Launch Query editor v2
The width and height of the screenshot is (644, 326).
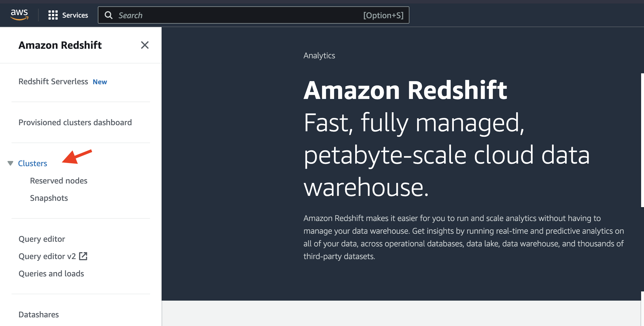click(x=47, y=256)
